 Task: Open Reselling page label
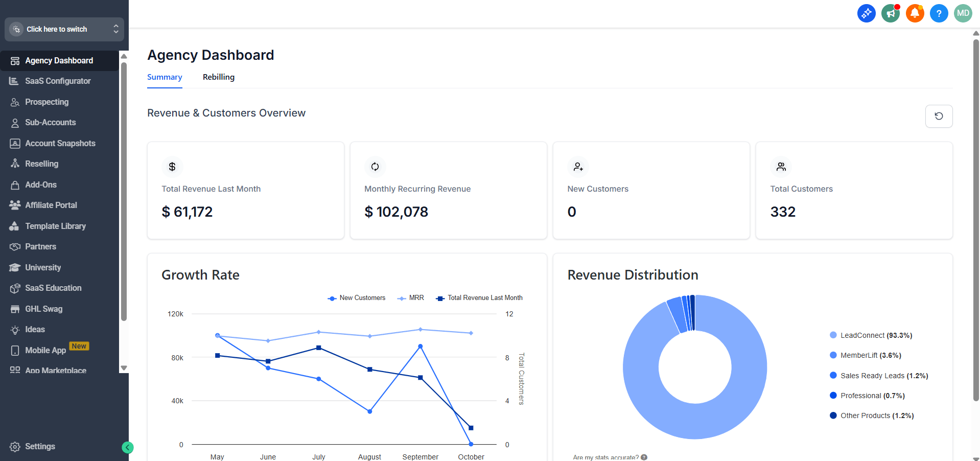(x=42, y=164)
